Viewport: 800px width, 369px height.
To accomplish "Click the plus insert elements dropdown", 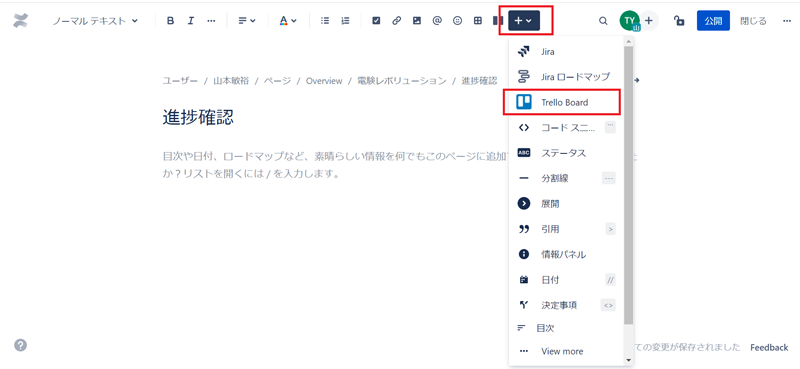I will click(524, 21).
